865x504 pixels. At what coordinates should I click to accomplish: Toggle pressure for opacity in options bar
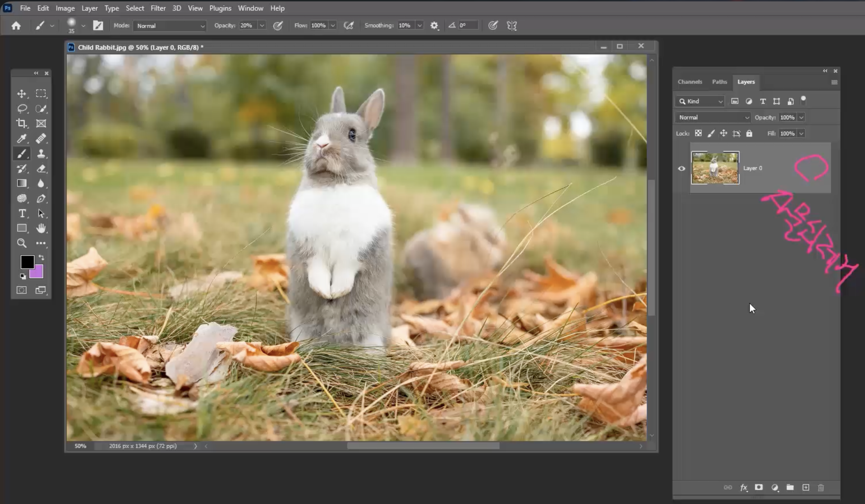click(x=278, y=26)
